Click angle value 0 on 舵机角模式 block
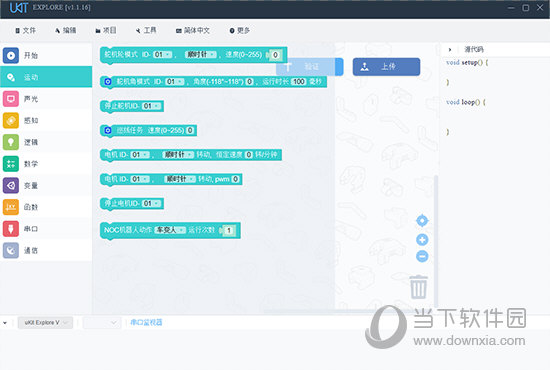Image resolution: width=550 pixels, height=370 pixels. click(249, 82)
